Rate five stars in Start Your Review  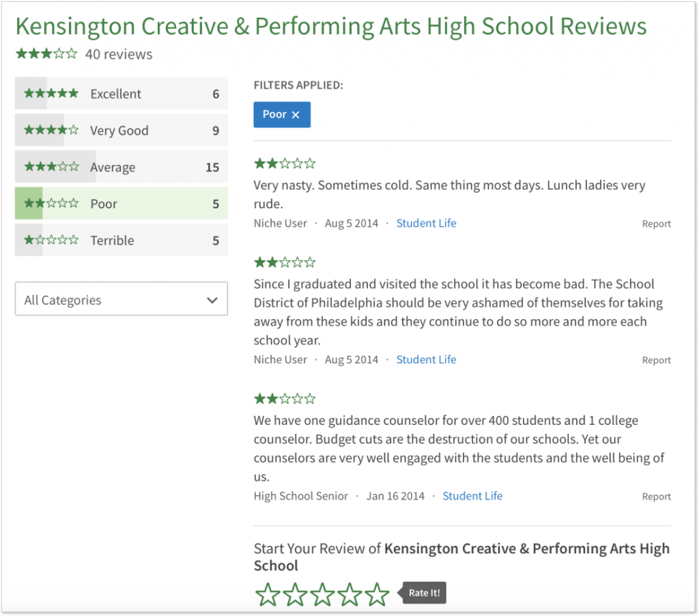[x=377, y=593]
